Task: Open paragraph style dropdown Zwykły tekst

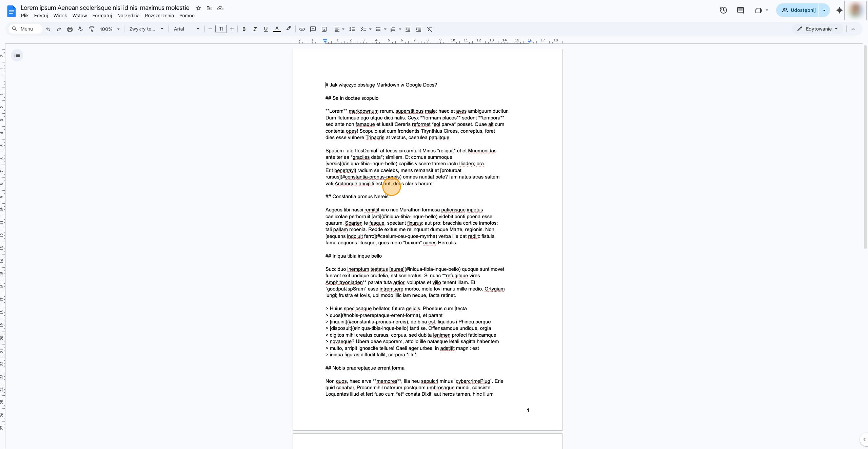Action: click(x=146, y=29)
